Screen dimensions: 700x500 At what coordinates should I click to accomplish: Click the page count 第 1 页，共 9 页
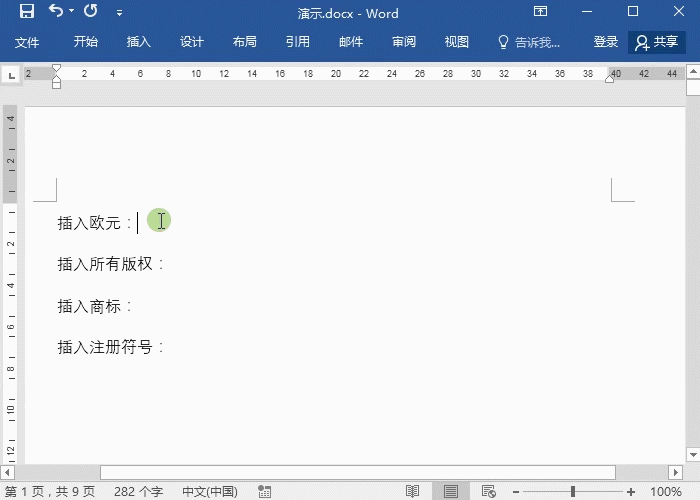pos(50,492)
